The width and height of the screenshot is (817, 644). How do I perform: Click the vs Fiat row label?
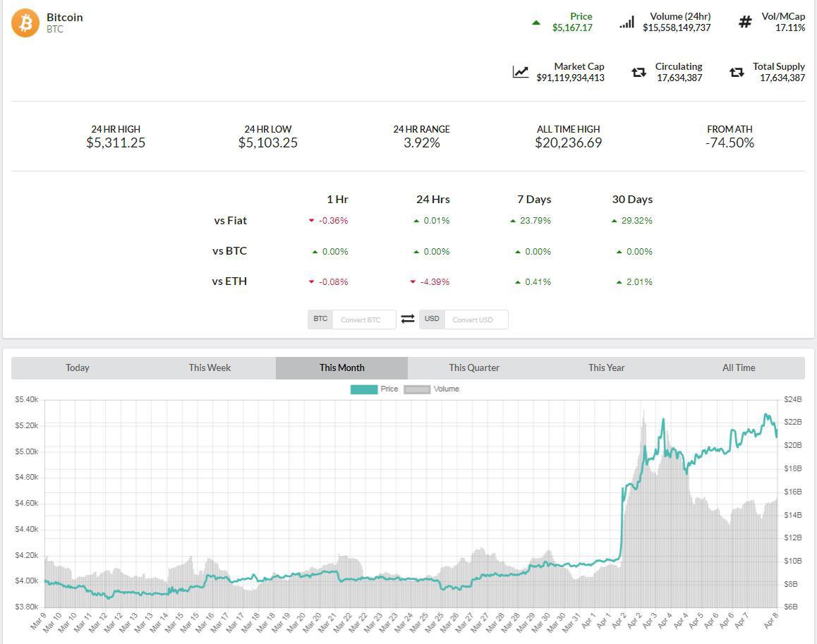click(230, 220)
